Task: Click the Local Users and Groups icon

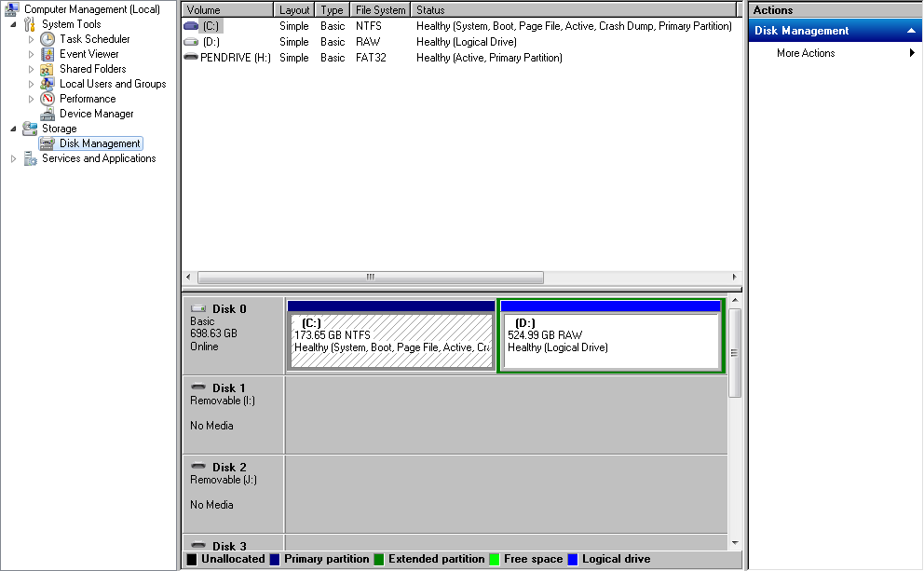Action: tap(48, 84)
